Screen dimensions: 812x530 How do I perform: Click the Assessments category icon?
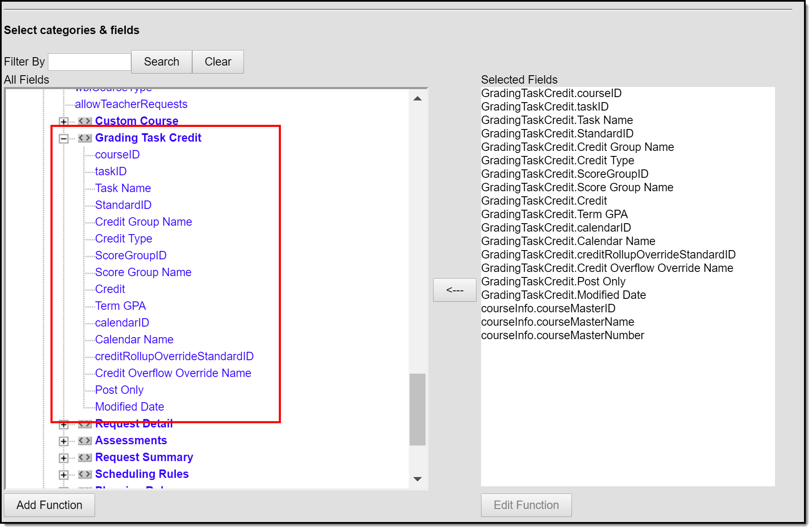click(85, 440)
